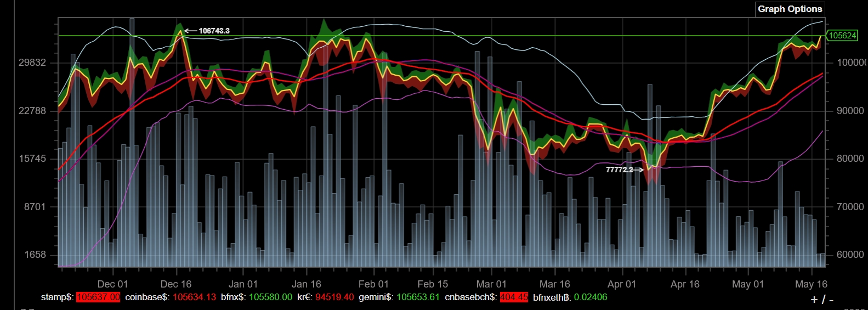Click the 90000 price axis value
The width and height of the screenshot is (868, 310).
click(850, 111)
